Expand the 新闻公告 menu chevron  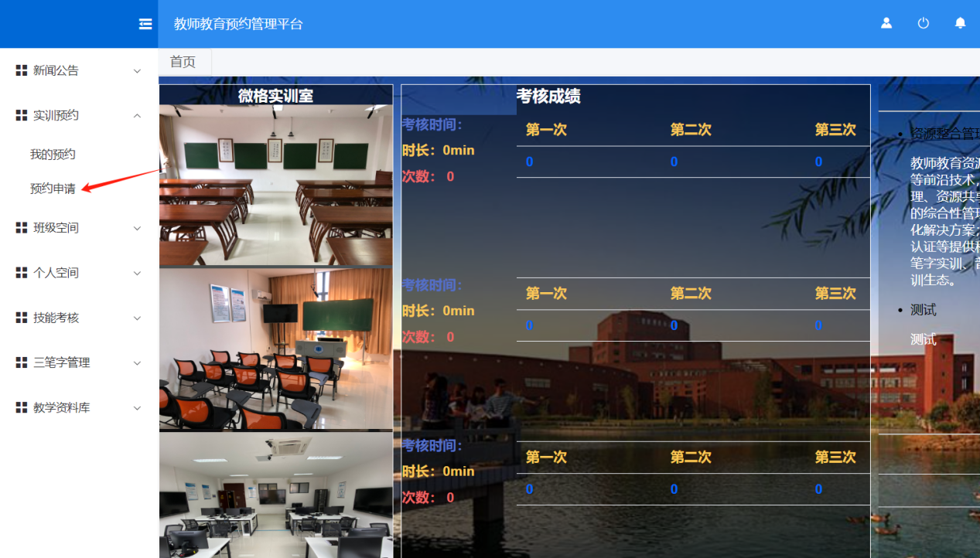(x=137, y=71)
